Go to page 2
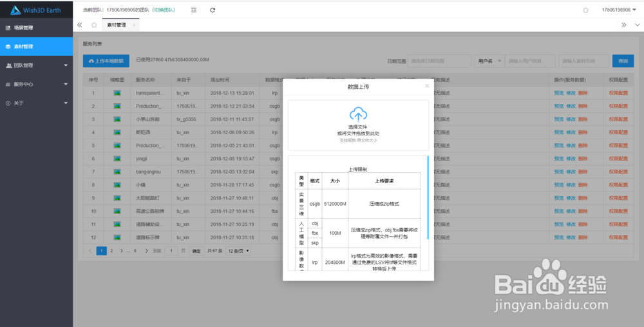This screenshot has width=644, height=327. 111,251
